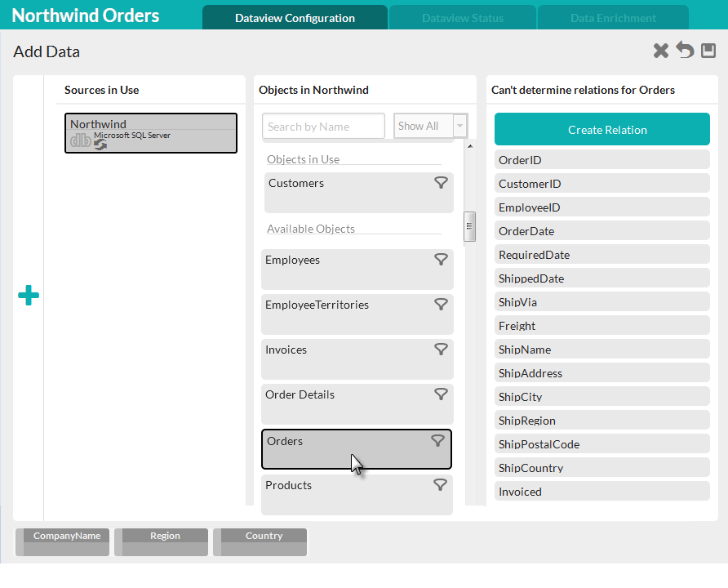Select the ShipPostalCode field
The image size is (728, 588).
pos(601,444)
